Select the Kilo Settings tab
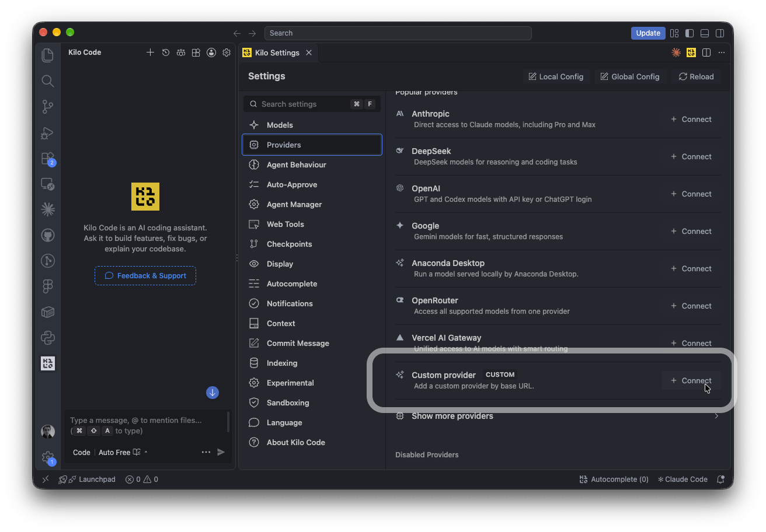Viewport: 766px width, 532px height. [x=277, y=52]
